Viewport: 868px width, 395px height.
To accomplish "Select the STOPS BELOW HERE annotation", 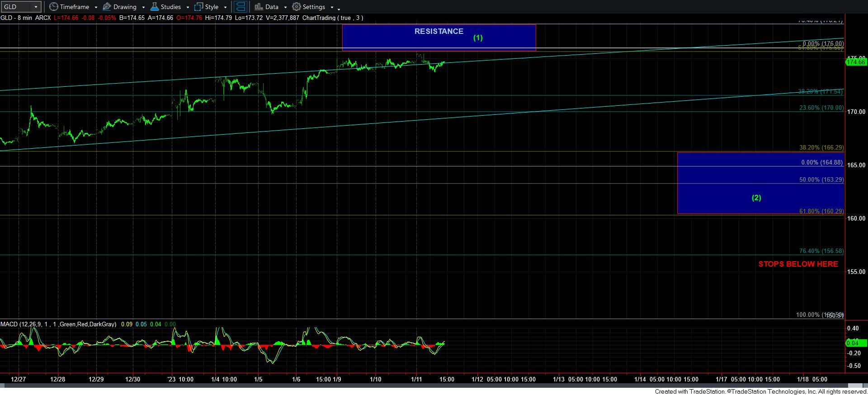I will coord(798,264).
